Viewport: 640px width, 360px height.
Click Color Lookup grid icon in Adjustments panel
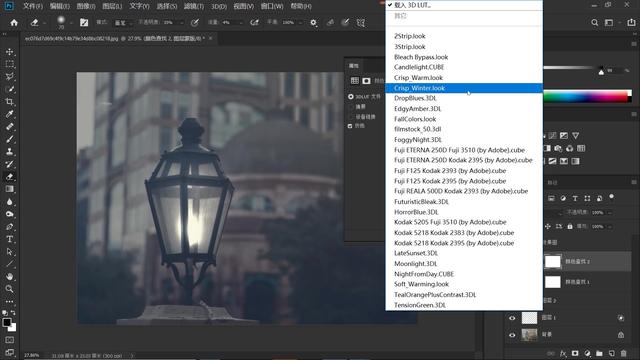tap(581, 148)
